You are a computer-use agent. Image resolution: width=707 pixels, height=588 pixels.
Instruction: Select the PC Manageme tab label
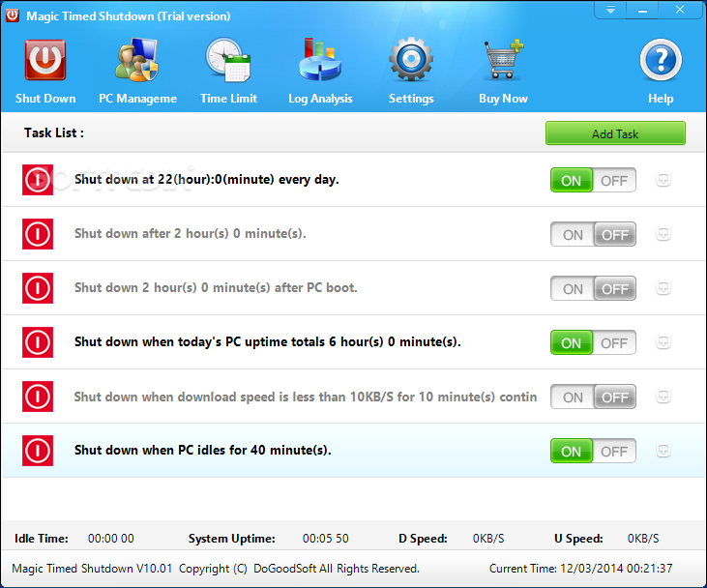coord(137,99)
